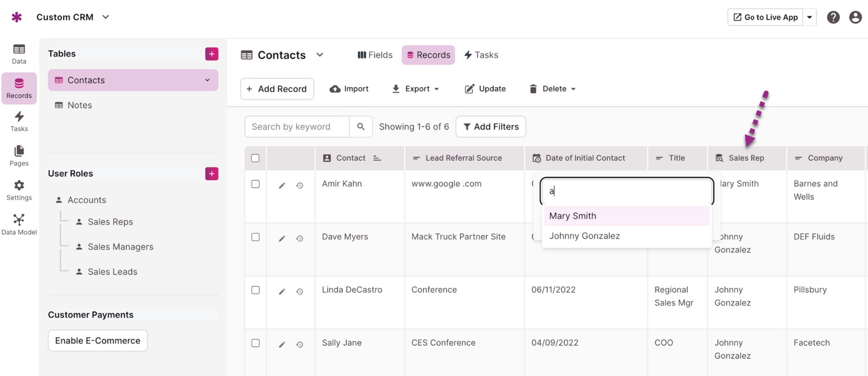The height and width of the screenshot is (376, 868).
Task: Open the Settings gear in sidebar
Action: click(x=19, y=190)
